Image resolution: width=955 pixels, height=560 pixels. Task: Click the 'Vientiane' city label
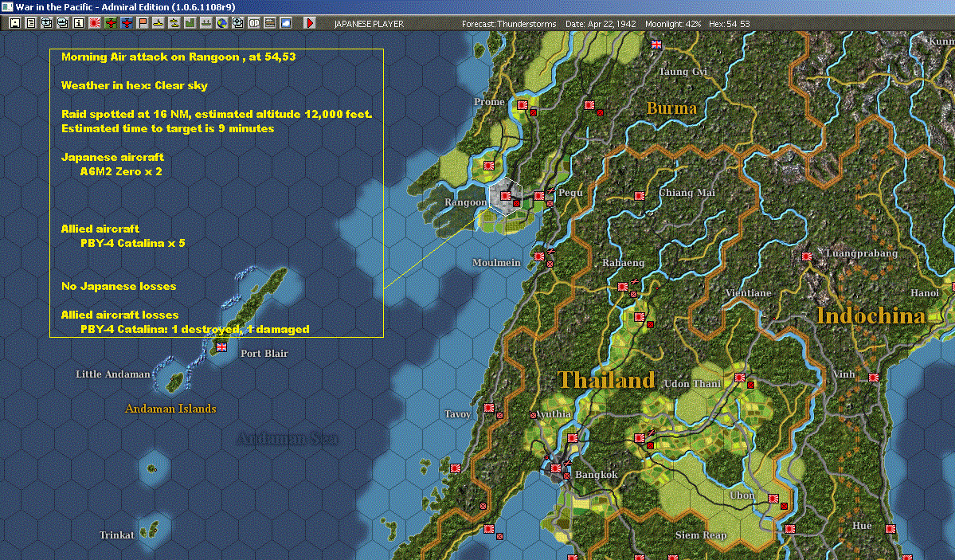tap(748, 293)
